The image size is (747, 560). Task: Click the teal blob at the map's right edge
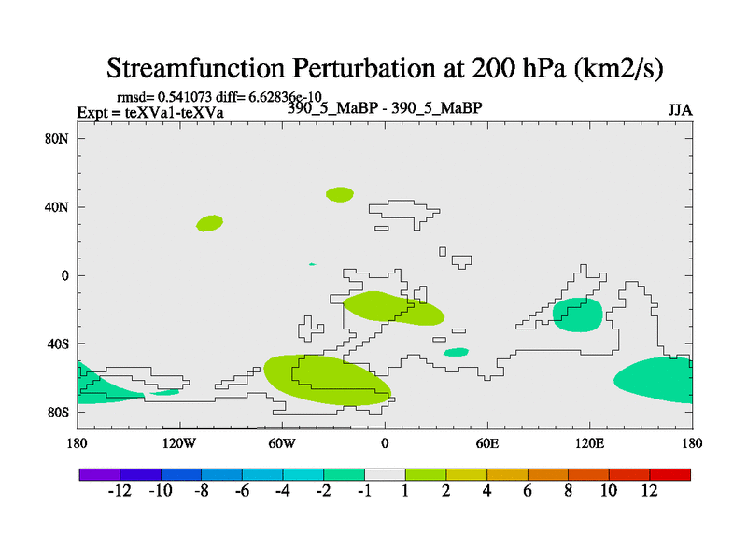pos(658,381)
